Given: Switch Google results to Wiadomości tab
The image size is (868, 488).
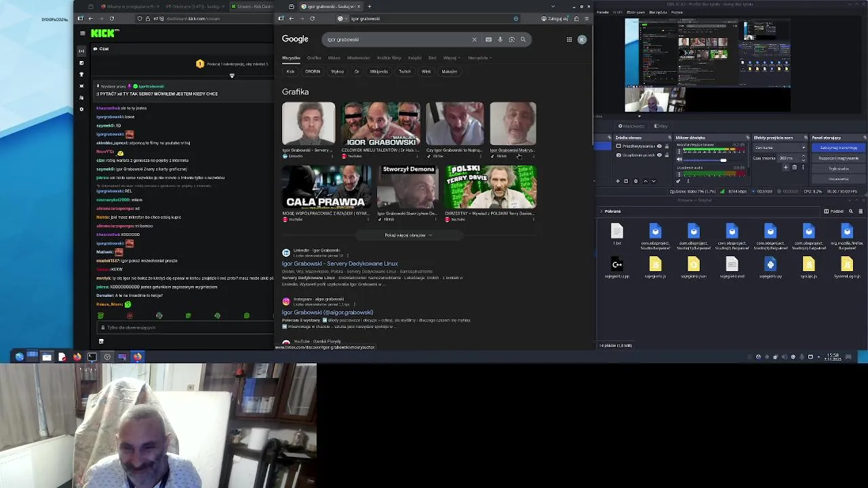Looking at the screenshot, I should [x=358, y=58].
